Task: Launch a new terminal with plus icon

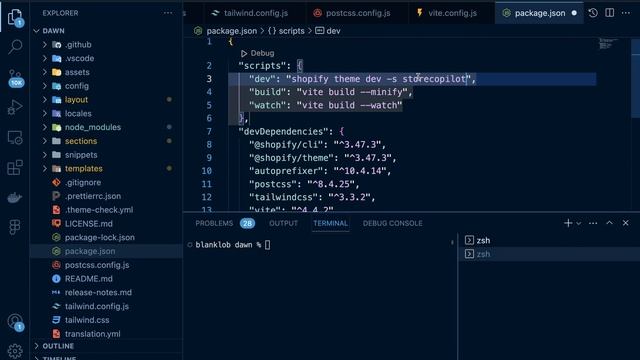Action: (x=568, y=223)
